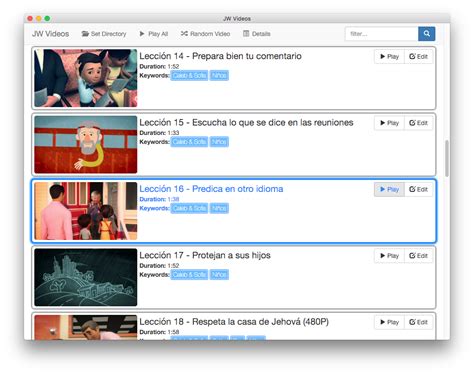Play Lección 17 video
Screen dimensions: 474x374
click(389, 256)
